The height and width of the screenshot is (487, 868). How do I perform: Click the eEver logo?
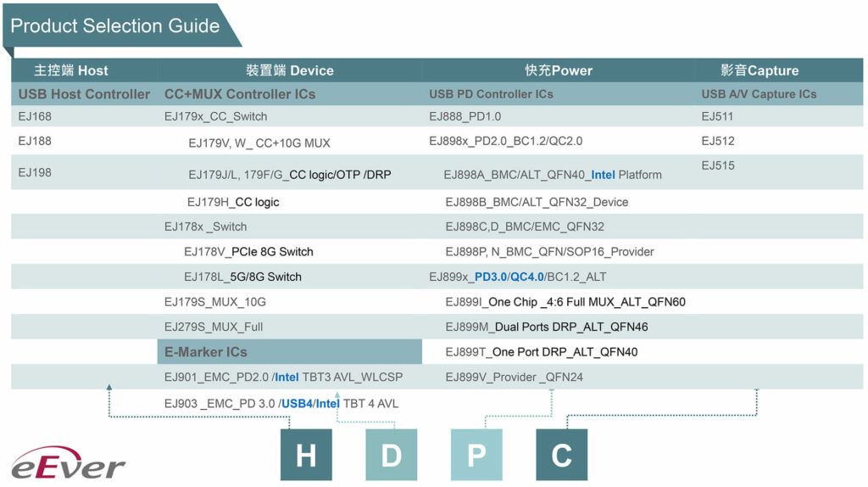click(x=68, y=462)
